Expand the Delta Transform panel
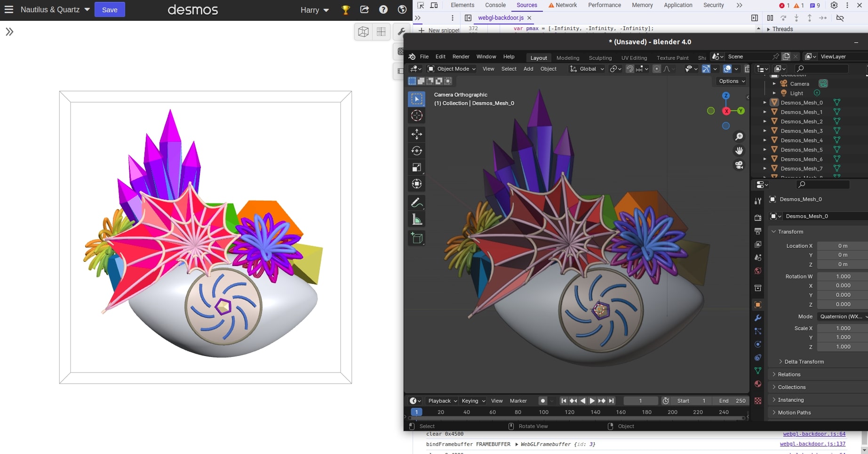This screenshot has height=454, width=868. pyautogui.click(x=804, y=362)
